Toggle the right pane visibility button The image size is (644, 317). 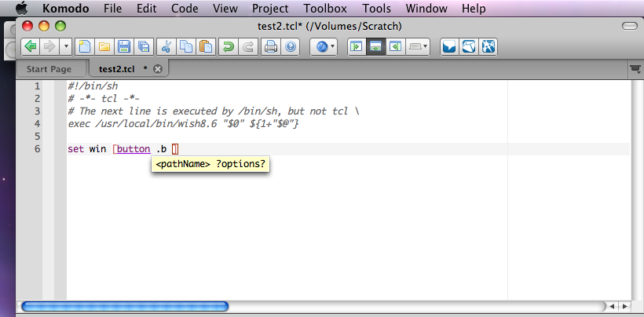click(396, 46)
